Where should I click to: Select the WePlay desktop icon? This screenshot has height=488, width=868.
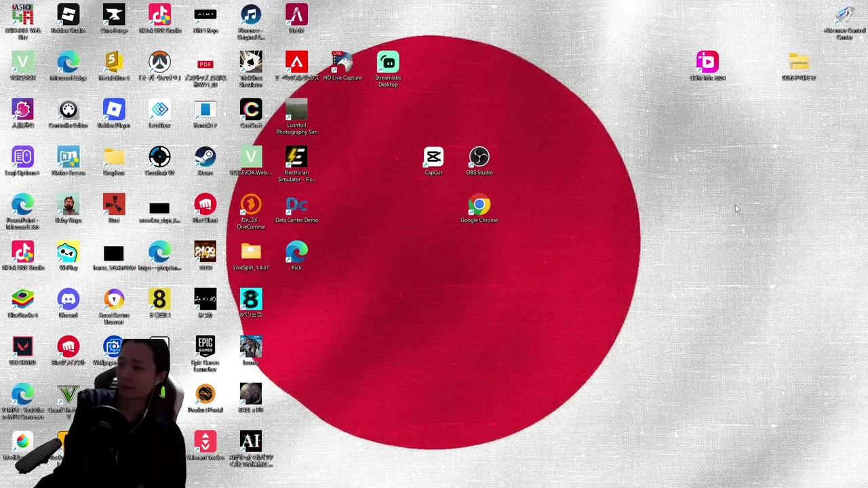(x=68, y=252)
